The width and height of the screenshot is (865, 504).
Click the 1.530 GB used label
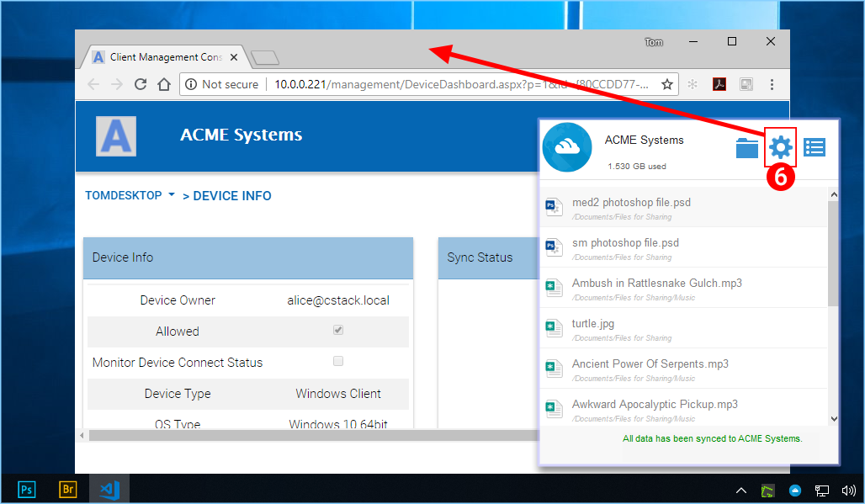(x=637, y=166)
